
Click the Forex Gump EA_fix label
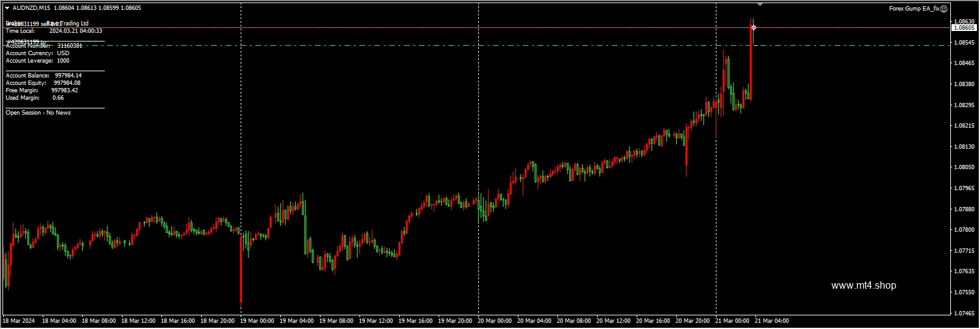pyautogui.click(x=914, y=9)
